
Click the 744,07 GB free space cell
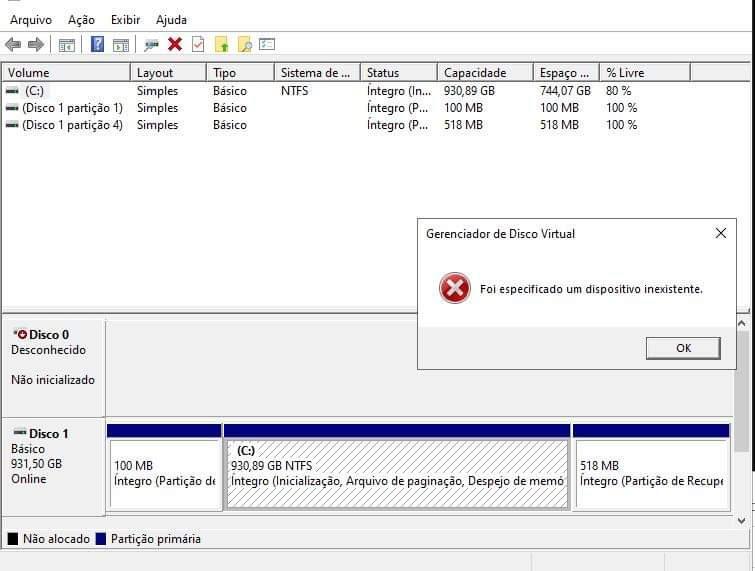pos(565,91)
